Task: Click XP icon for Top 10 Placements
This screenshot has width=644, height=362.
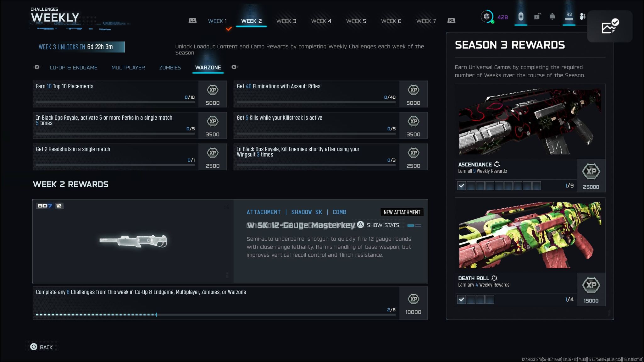Action: [213, 90]
